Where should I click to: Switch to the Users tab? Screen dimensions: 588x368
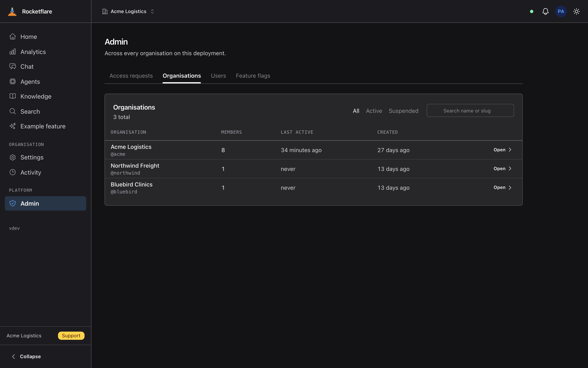pyautogui.click(x=218, y=76)
